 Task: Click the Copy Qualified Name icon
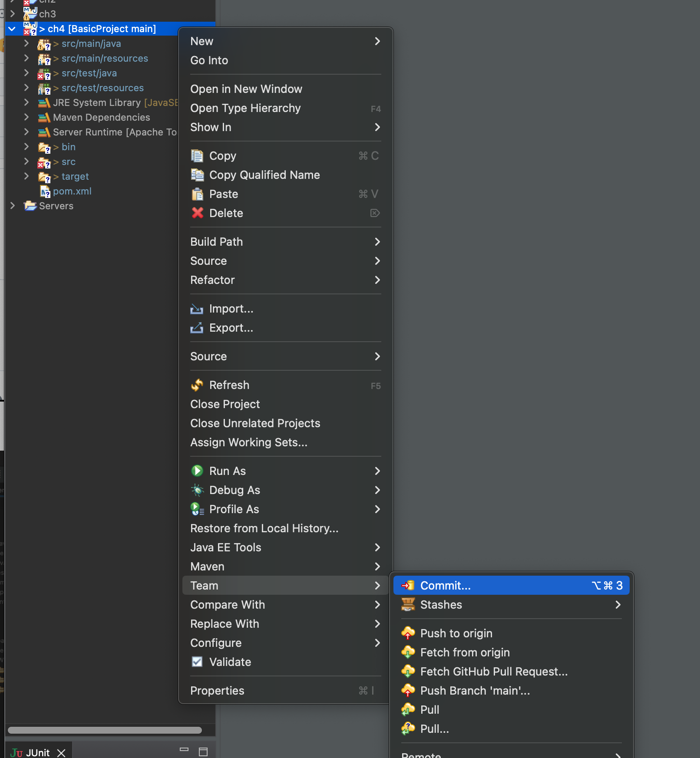click(x=197, y=175)
